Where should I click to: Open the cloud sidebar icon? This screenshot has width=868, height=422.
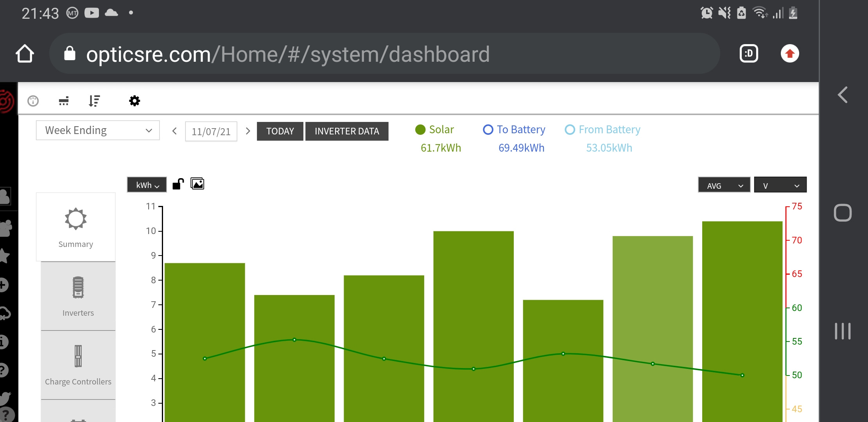(5, 313)
